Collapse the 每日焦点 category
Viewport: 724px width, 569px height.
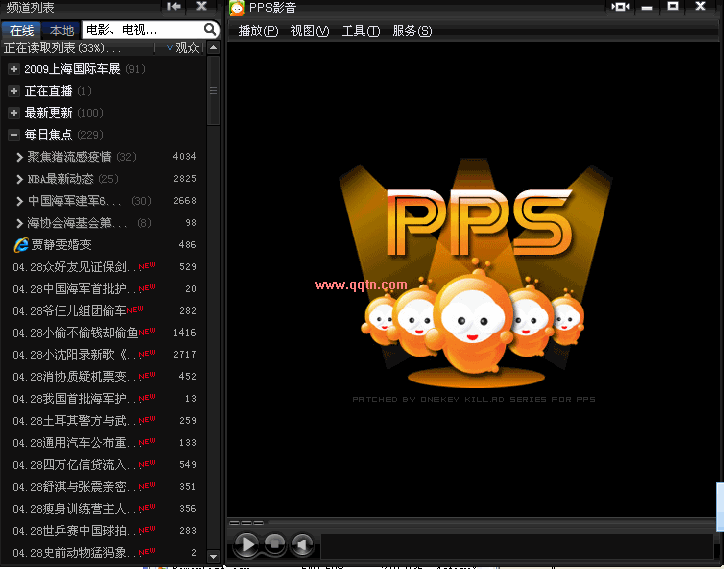[x=14, y=135]
